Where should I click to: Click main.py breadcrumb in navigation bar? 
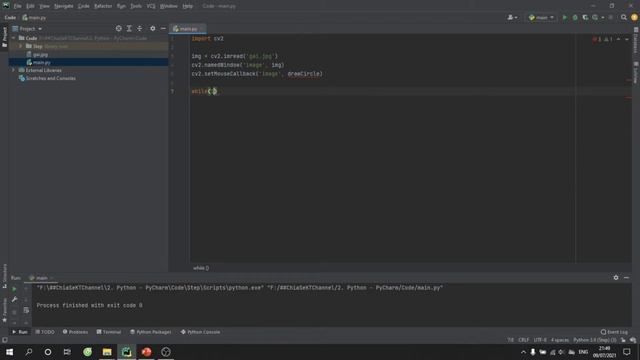(34, 18)
